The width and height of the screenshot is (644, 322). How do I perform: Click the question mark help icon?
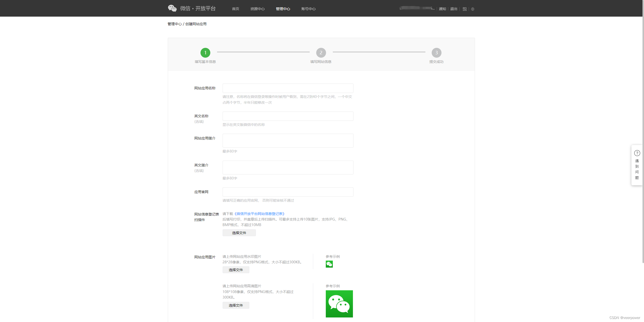tap(637, 153)
